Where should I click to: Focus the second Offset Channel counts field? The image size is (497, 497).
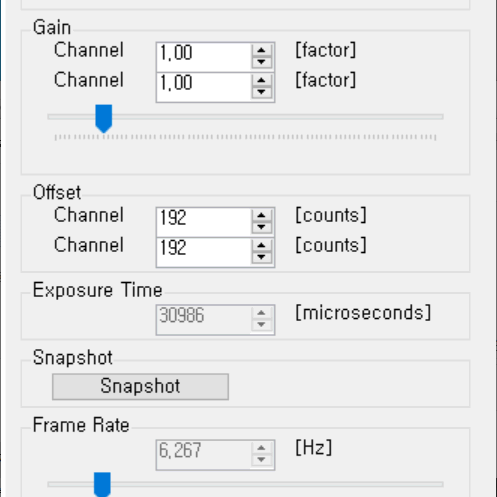point(204,252)
